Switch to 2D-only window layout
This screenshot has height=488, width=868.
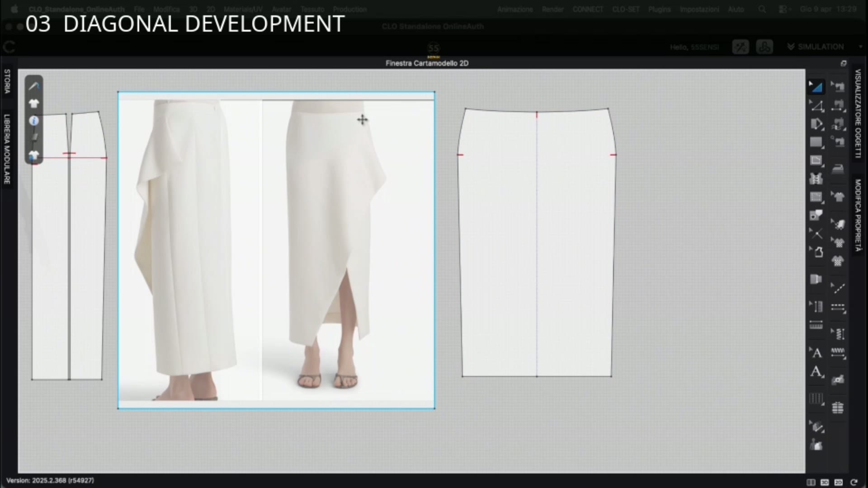(839, 482)
